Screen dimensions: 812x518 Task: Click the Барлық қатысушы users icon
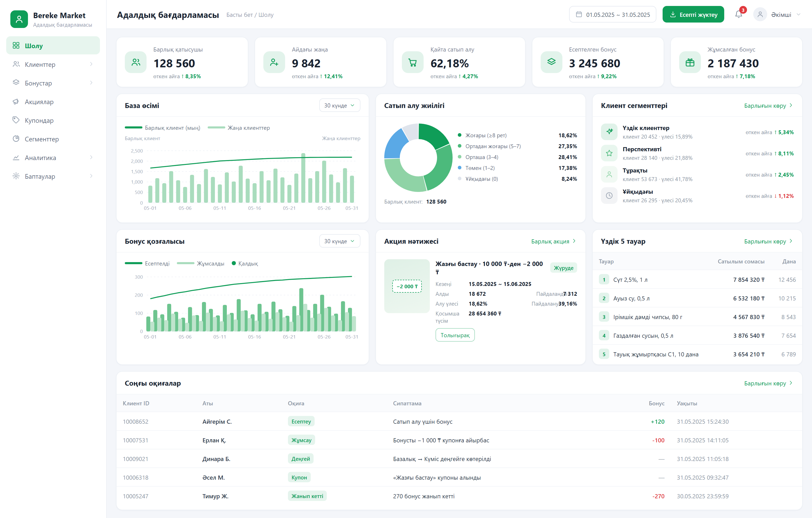[136, 62]
